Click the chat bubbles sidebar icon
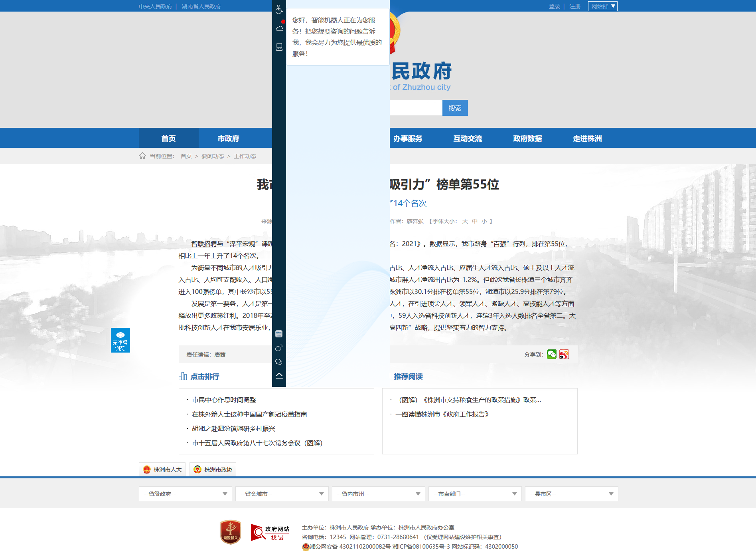Viewport: 756px width, 559px height. [x=279, y=362]
